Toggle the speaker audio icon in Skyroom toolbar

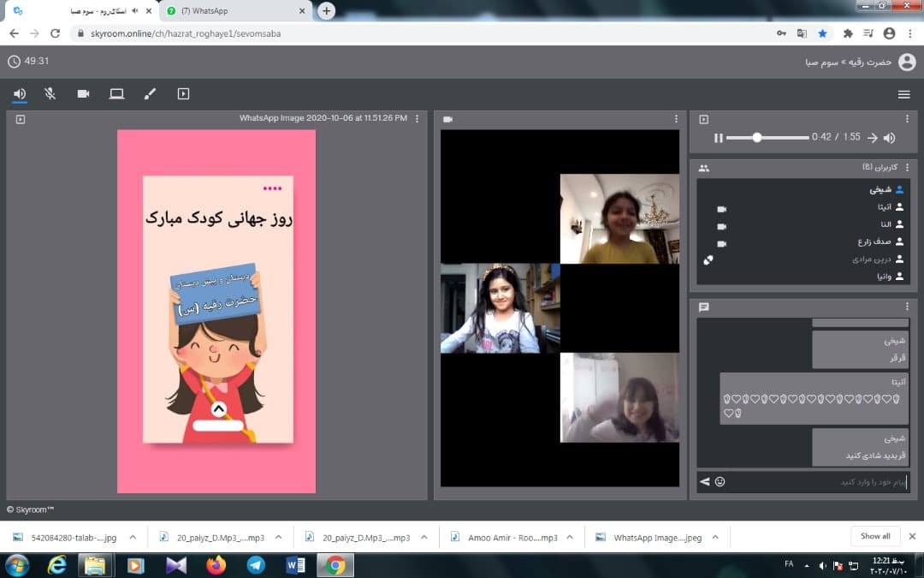[x=20, y=94]
